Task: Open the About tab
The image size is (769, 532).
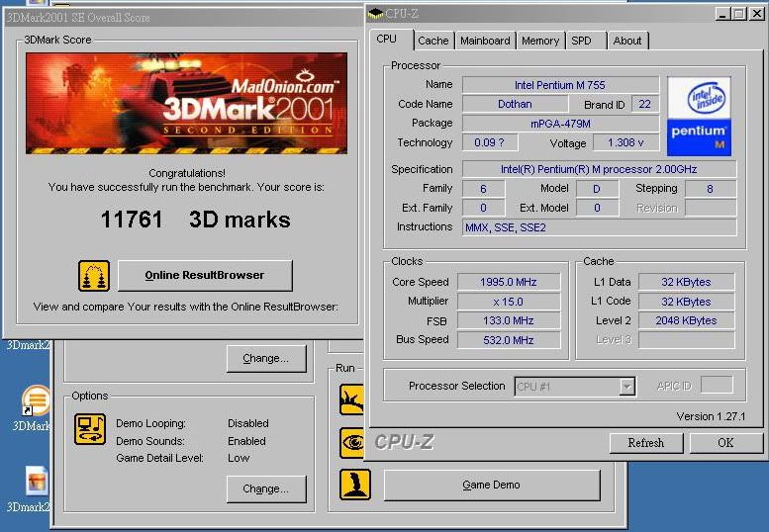Action: [x=627, y=41]
